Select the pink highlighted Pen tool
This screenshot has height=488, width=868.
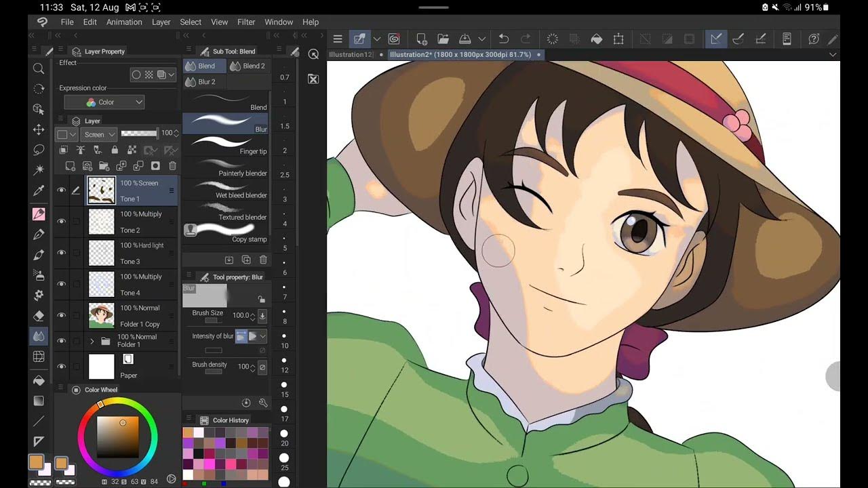[x=39, y=214]
